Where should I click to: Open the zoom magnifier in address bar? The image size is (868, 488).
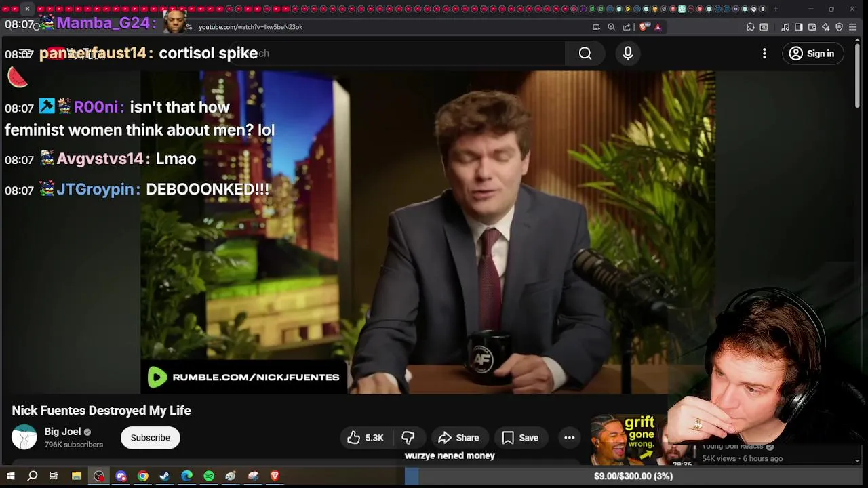611,27
